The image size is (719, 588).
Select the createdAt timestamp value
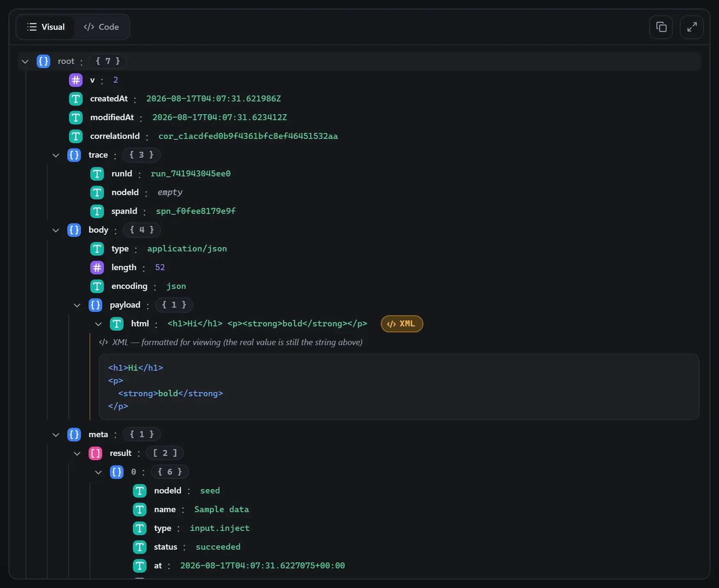coord(213,99)
